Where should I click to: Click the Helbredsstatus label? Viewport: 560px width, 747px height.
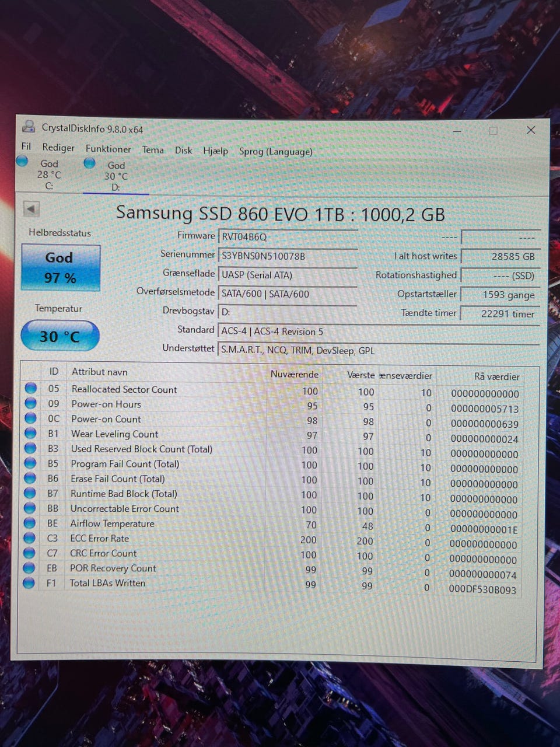60,232
